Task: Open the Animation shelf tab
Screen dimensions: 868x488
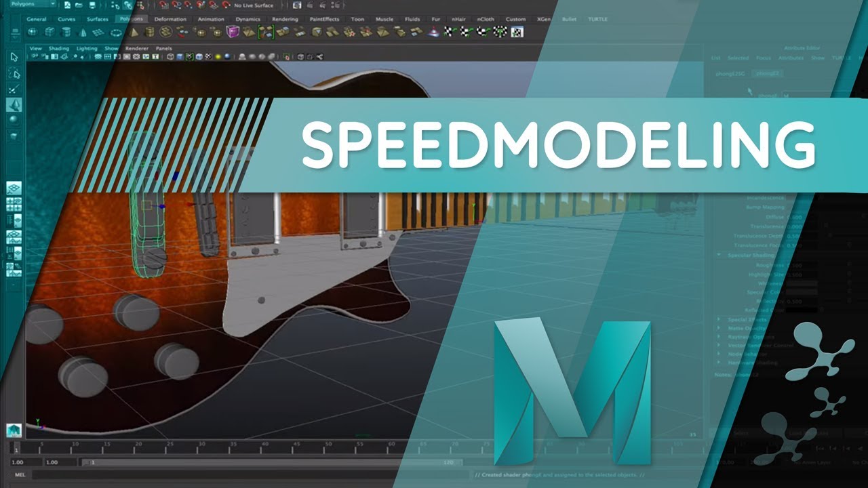Action: (x=210, y=19)
